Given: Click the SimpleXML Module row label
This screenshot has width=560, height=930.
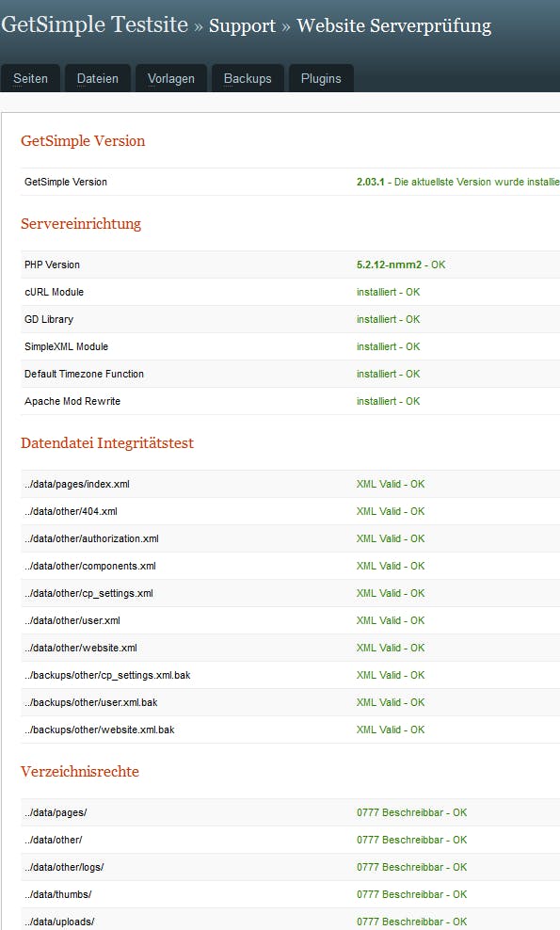Looking at the screenshot, I should [x=67, y=347].
